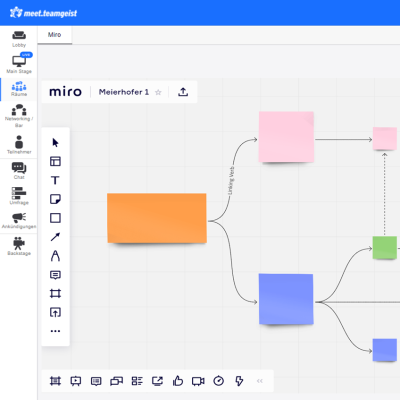The width and height of the screenshot is (400, 400).
Task: Select the Miro cursor select tool
Action: (55, 143)
